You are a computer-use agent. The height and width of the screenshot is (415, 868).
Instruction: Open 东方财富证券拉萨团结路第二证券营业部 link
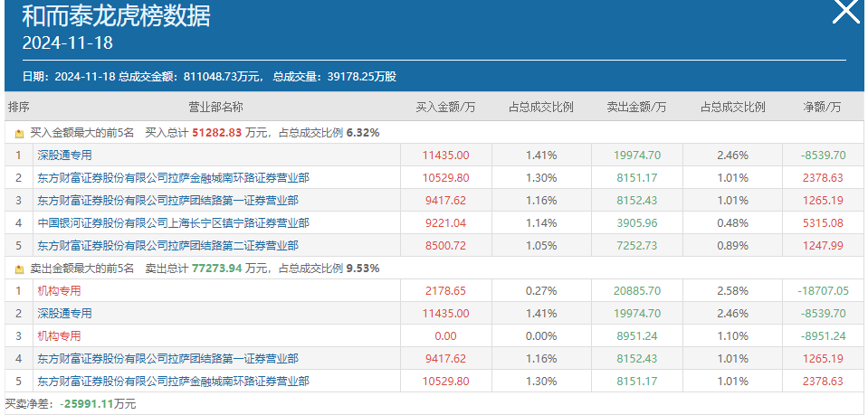pos(167,246)
